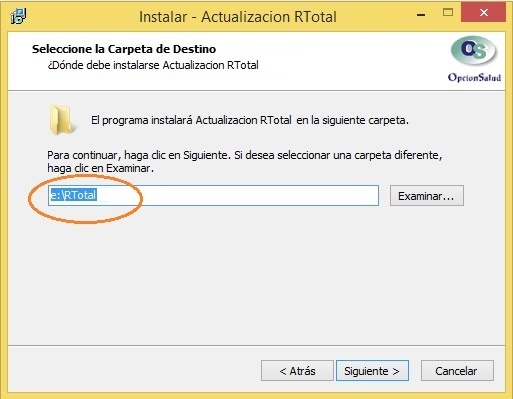
Task: Open the Examinar folder browser
Action: point(427,196)
